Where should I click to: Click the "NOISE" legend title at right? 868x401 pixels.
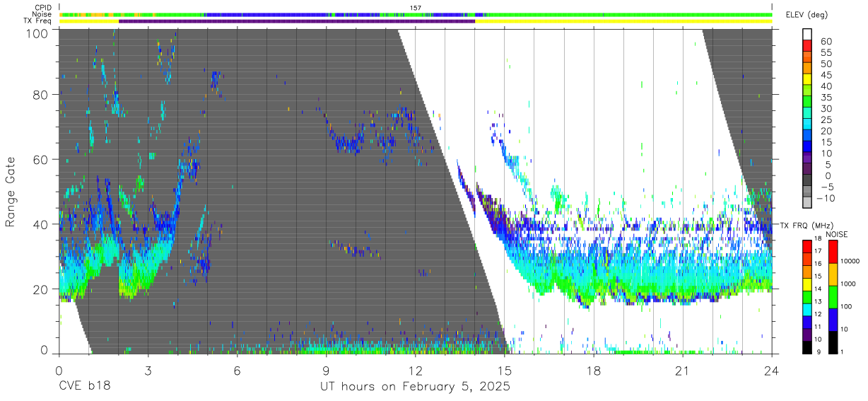pos(837,234)
